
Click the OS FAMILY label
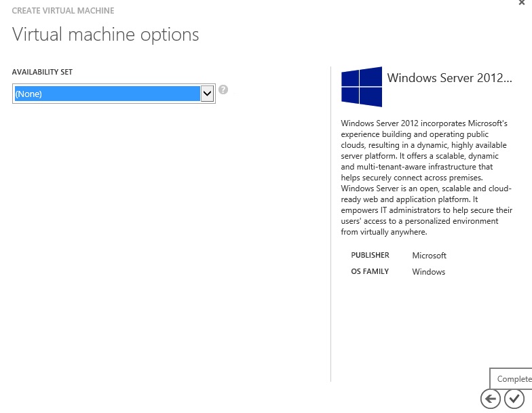(370, 271)
